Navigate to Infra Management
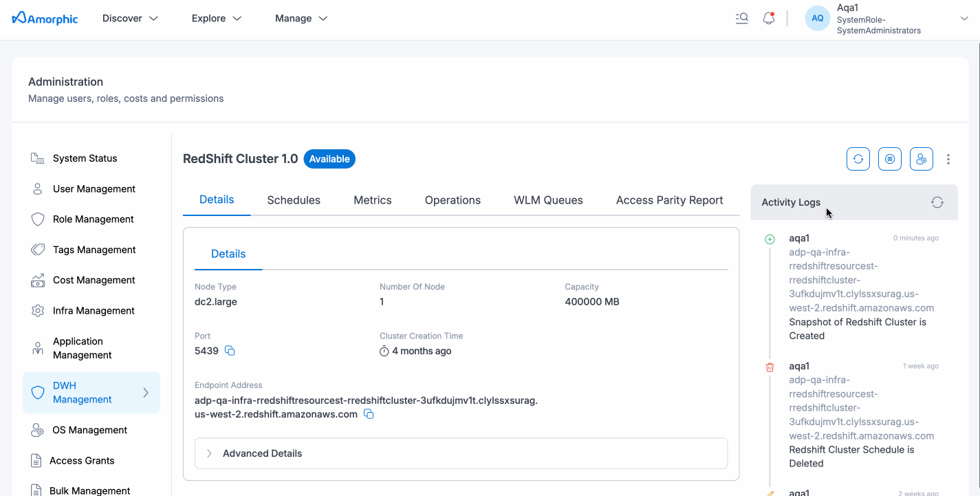 click(x=94, y=310)
